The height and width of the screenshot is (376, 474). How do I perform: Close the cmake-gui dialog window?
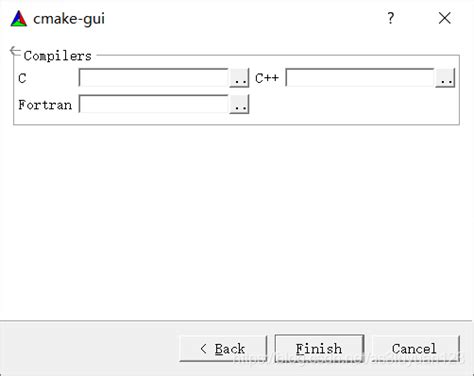(x=445, y=18)
